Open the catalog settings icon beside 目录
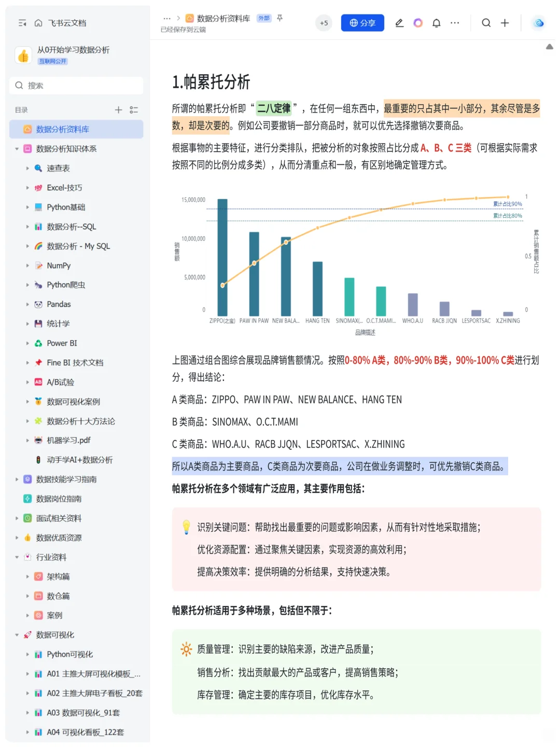Screen dimensions: 560x747 (x=133, y=109)
